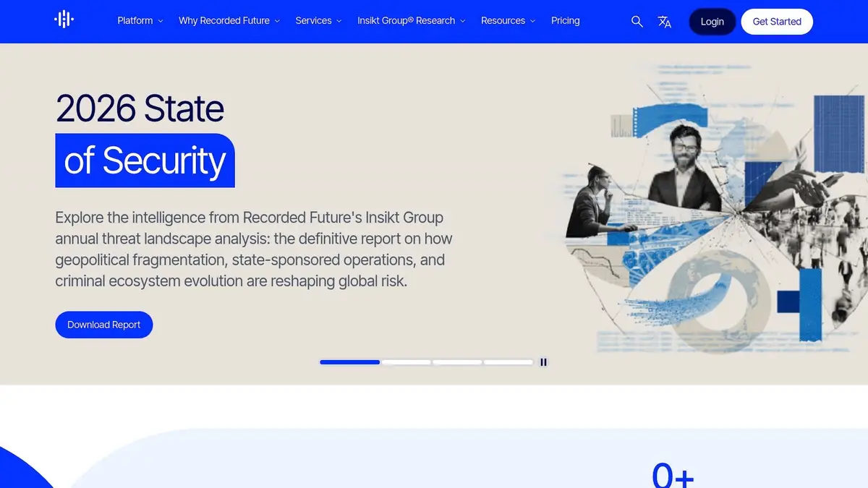The height and width of the screenshot is (488, 868).
Task: Click the highlighted "of Security" heading
Action: click(x=145, y=160)
